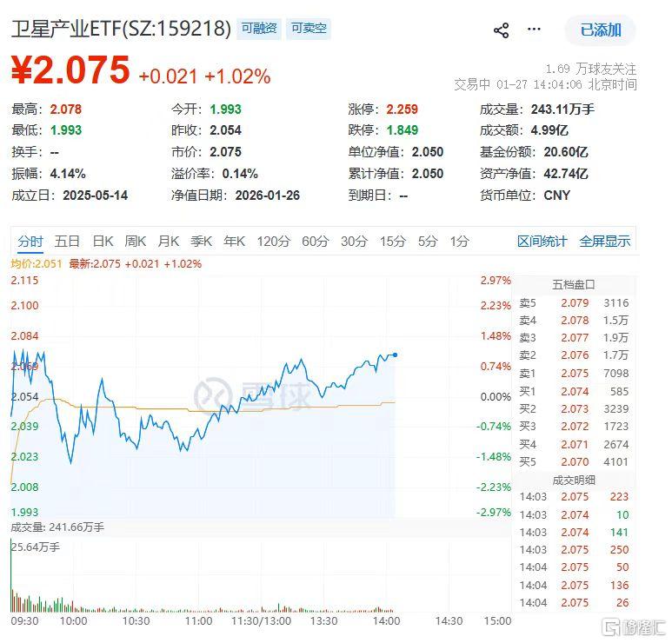
Task: Click the trade detail with volume 250
Action: click(574, 550)
